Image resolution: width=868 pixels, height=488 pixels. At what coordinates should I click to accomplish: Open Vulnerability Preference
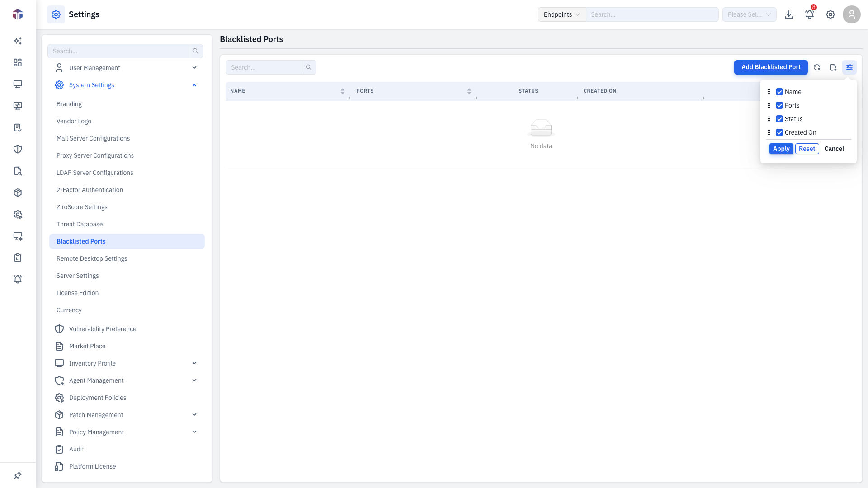pos(103,329)
